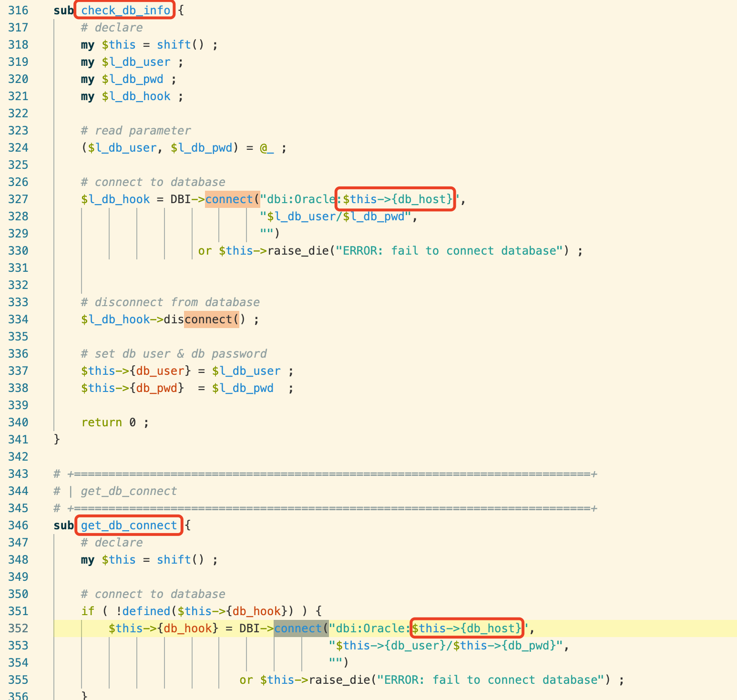Click the '# declare' comment on line 317

click(x=112, y=28)
